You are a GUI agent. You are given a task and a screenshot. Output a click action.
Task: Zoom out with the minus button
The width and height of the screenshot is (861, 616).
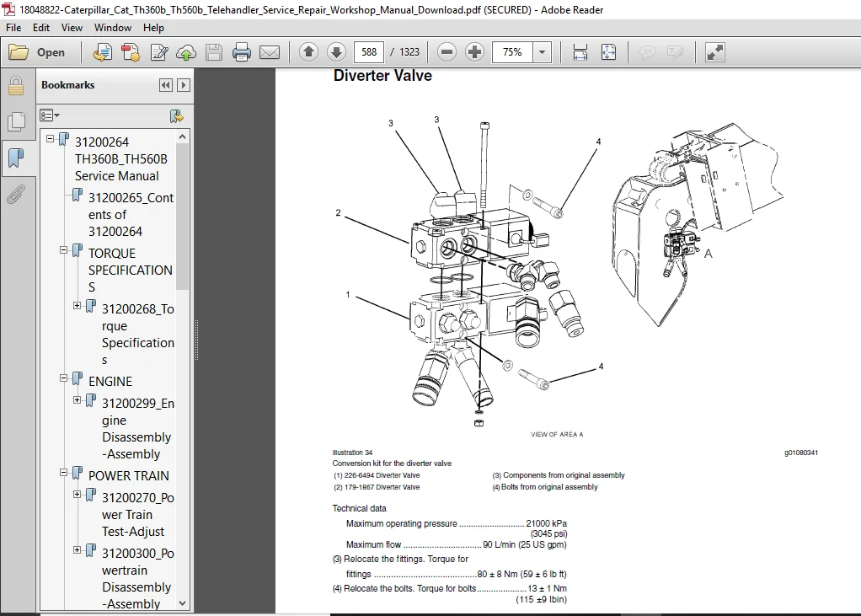(447, 52)
